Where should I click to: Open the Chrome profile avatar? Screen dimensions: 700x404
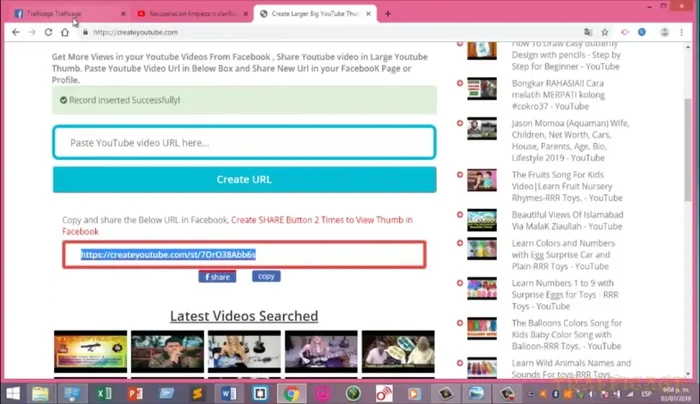coord(665,32)
